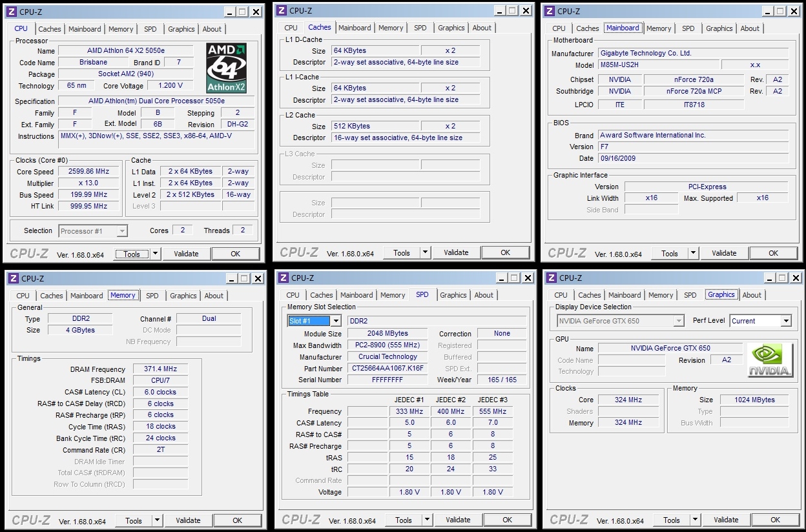
Task: Click Validate in the Memory tab window
Action: 188,520
